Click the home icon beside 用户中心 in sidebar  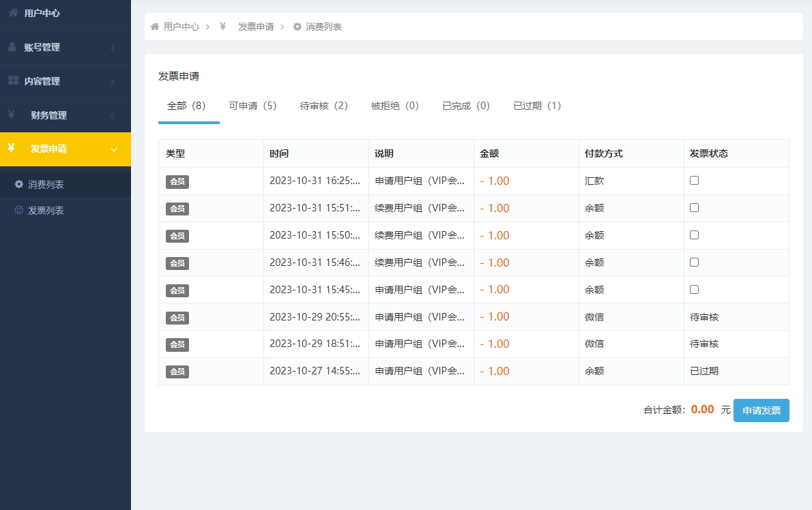pyautogui.click(x=13, y=13)
